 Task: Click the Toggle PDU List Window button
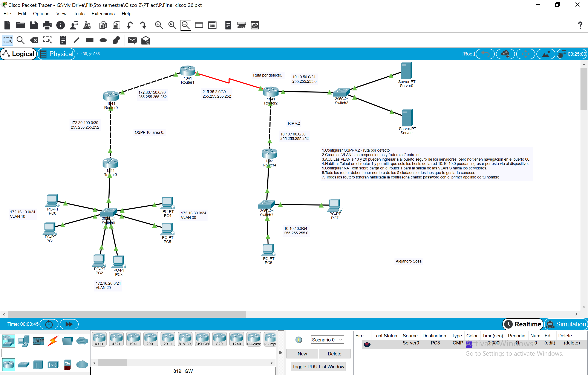pyautogui.click(x=318, y=366)
